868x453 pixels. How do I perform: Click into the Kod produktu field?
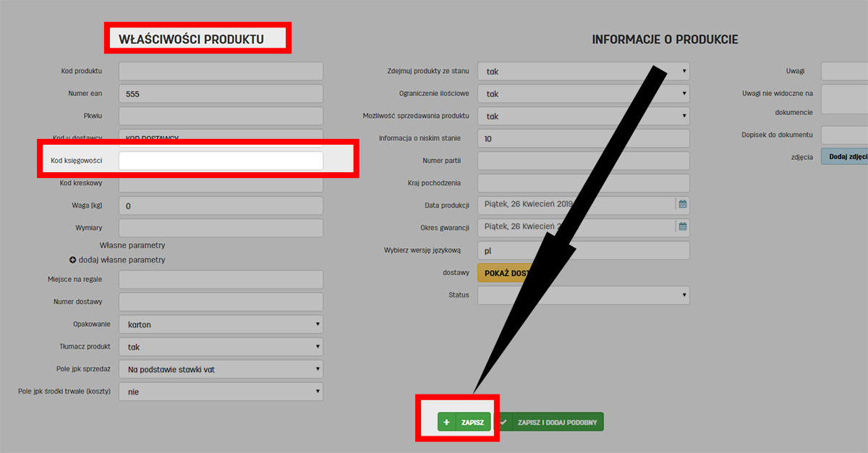(x=221, y=71)
